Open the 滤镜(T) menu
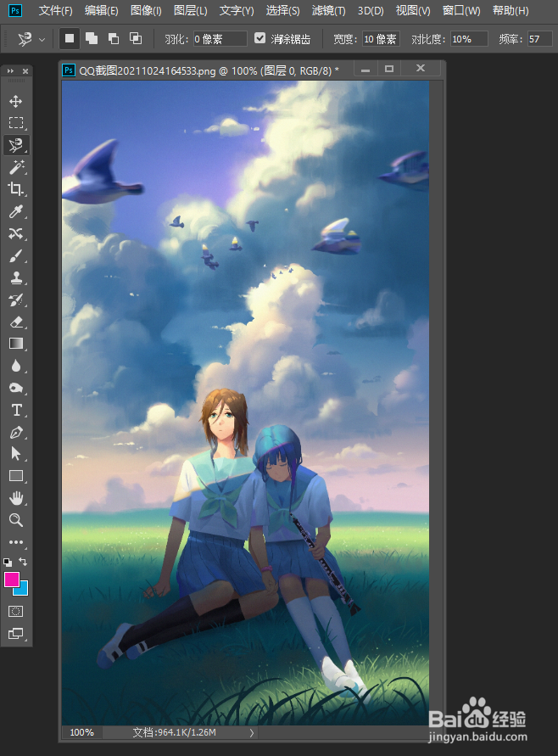Image resolution: width=558 pixels, height=756 pixels. click(329, 11)
